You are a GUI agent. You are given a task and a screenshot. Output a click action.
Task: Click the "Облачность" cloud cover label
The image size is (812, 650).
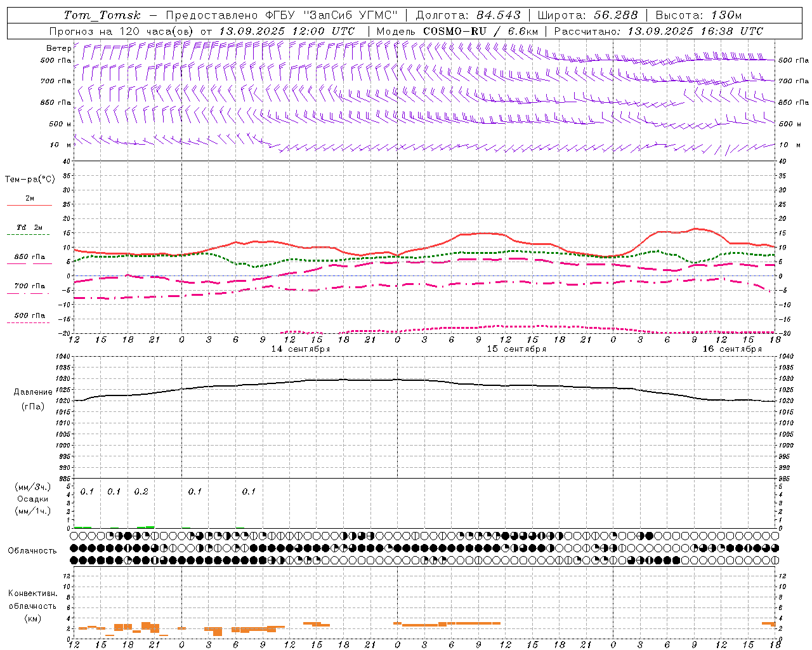(32, 550)
